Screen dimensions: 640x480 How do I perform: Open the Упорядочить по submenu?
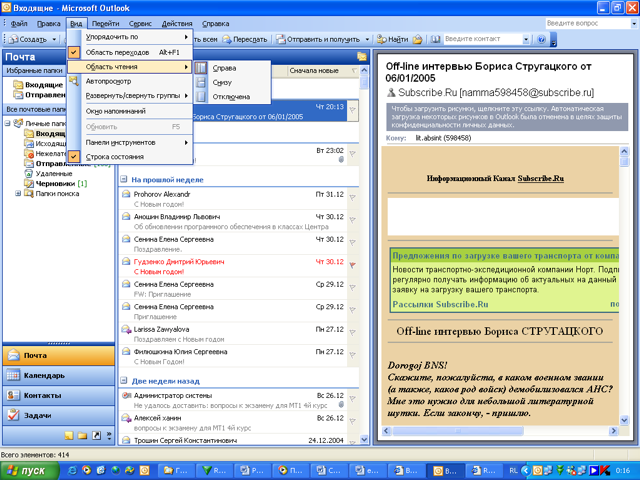point(130,37)
